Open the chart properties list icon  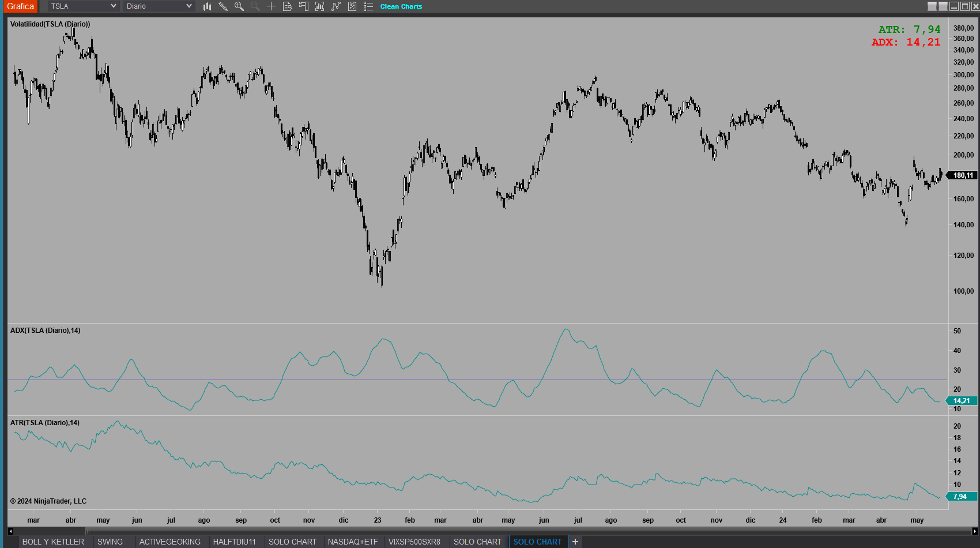368,6
